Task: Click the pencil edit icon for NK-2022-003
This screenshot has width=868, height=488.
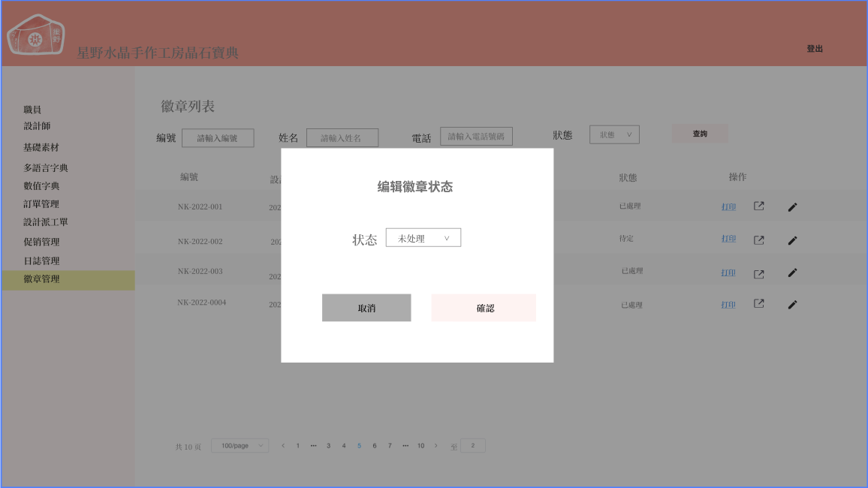Action: pyautogui.click(x=792, y=273)
